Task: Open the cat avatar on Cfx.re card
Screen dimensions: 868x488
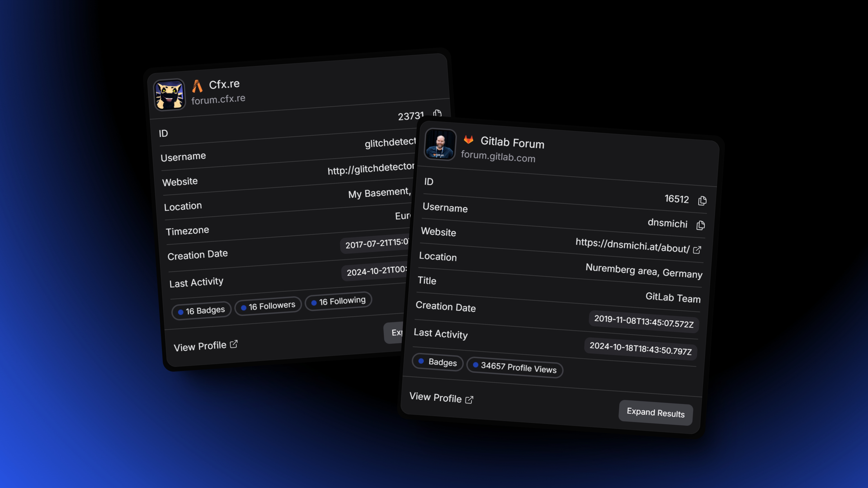Action: coord(169,95)
